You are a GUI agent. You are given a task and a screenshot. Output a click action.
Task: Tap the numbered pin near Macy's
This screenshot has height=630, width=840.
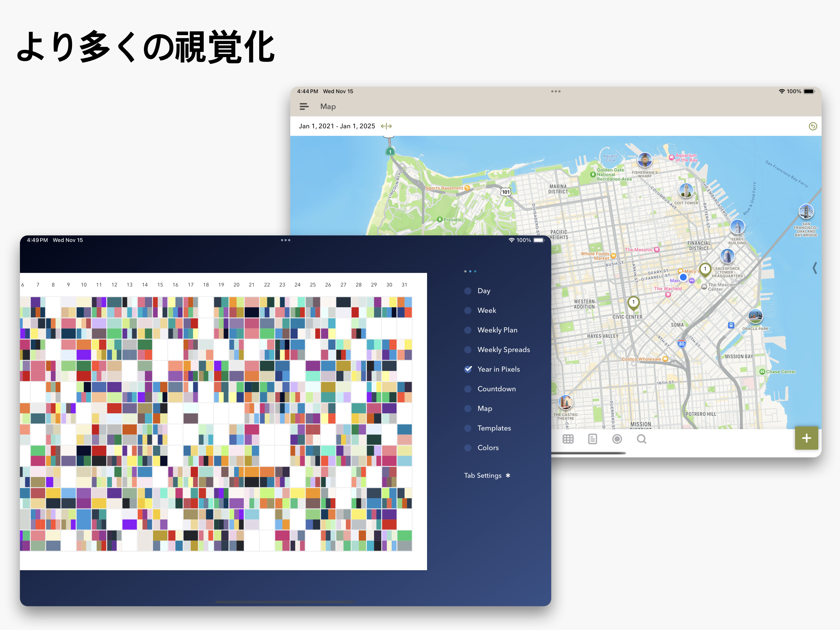point(705,269)
